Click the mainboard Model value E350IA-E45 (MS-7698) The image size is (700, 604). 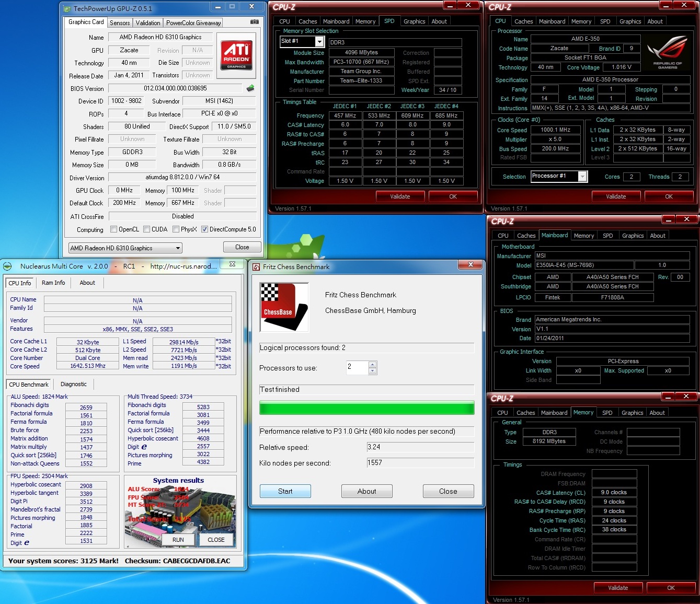pos(584,265)
